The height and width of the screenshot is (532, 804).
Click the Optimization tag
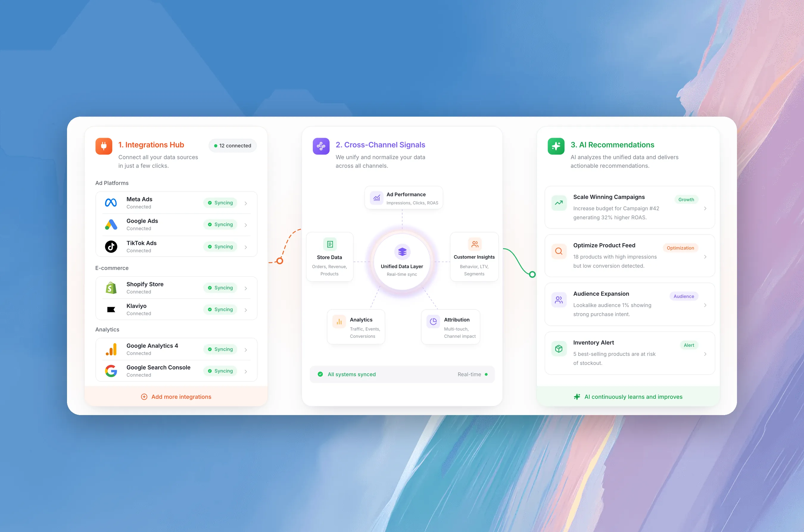coord(680,248)
